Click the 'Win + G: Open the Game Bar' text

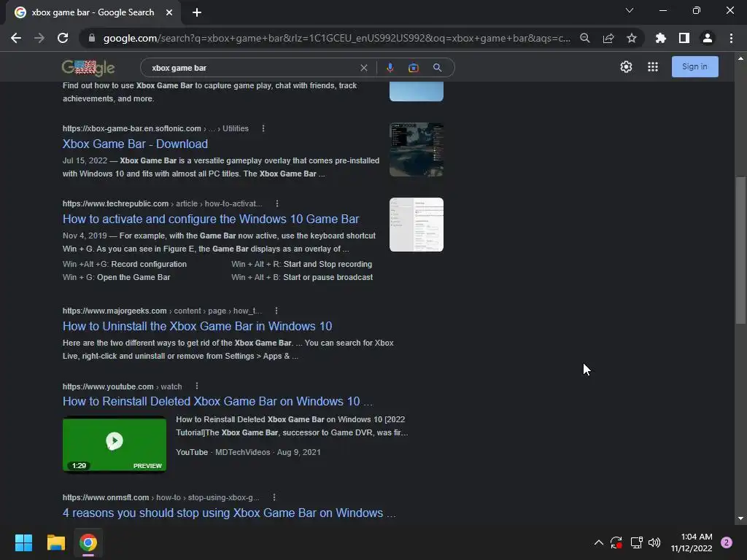[x=116, y=277]
